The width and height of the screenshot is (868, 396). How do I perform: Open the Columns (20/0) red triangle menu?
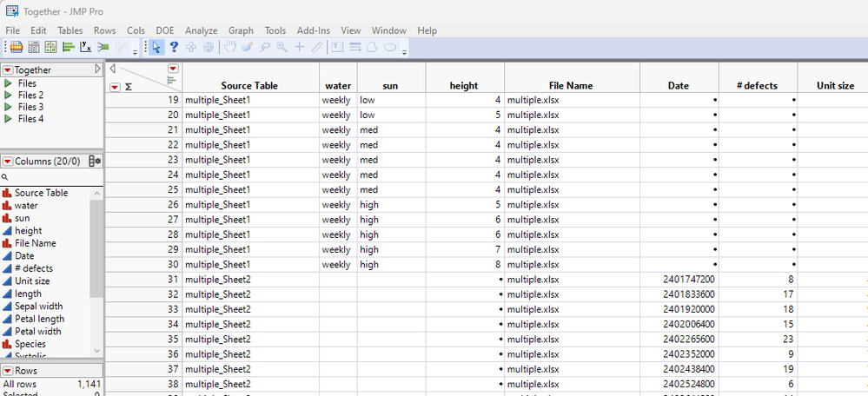coord(8,162)
